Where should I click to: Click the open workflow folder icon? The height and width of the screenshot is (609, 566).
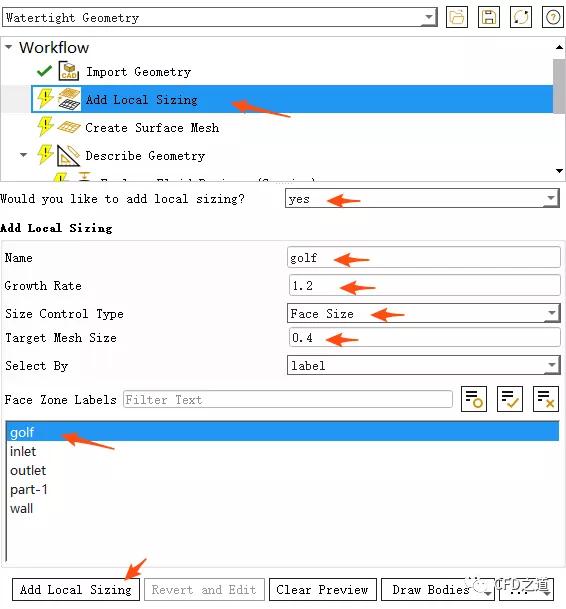coord(457,17)
